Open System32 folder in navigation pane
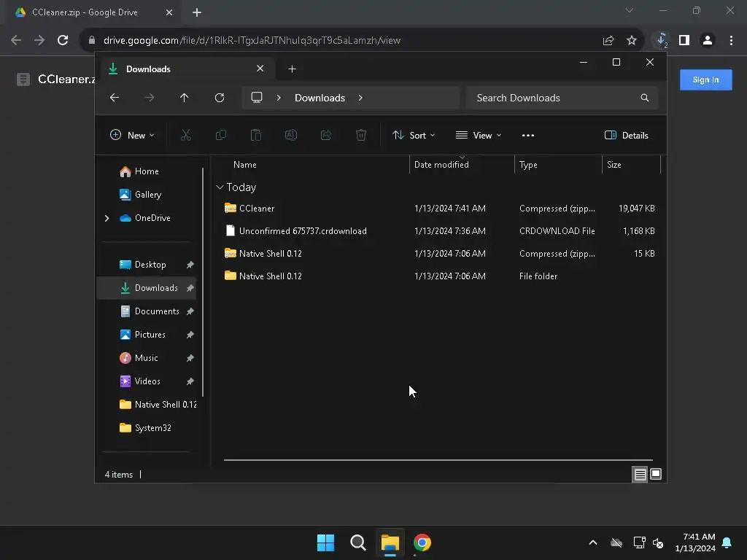 click(x=145, y=428)
